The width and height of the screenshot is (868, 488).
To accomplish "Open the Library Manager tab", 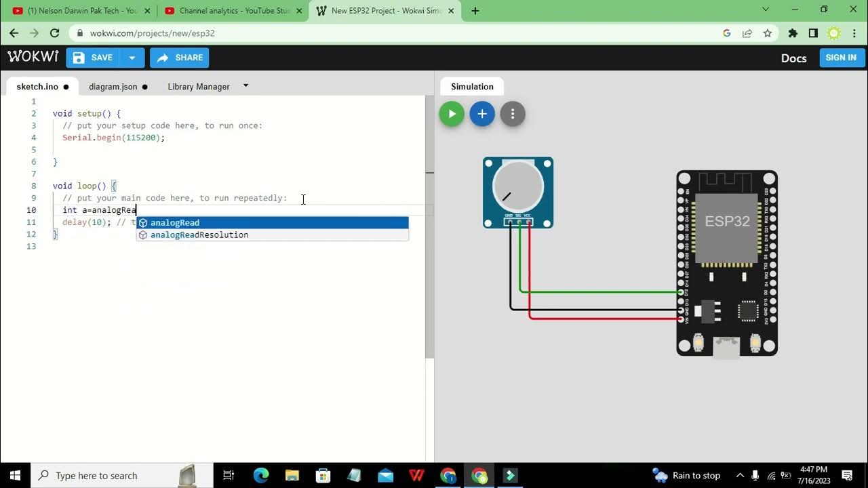I will pos(199,87).
